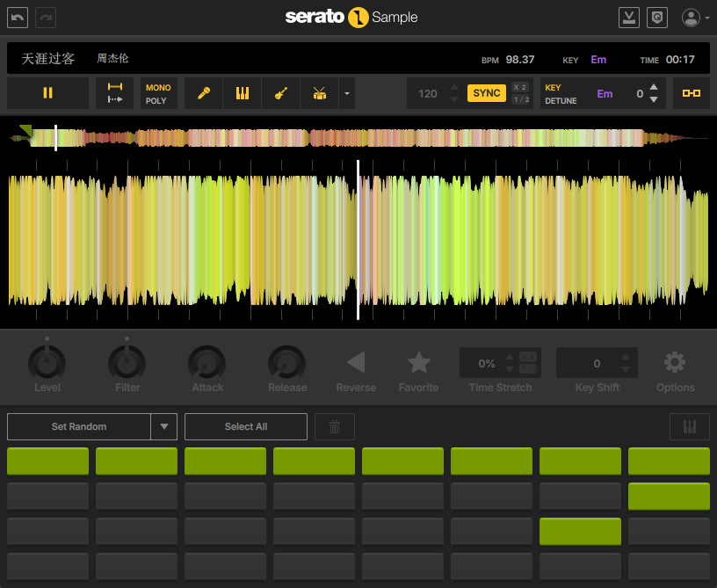The image size is (717, 588).
Task: Toggle the keyboard mode piano icon
Action: 690,426
